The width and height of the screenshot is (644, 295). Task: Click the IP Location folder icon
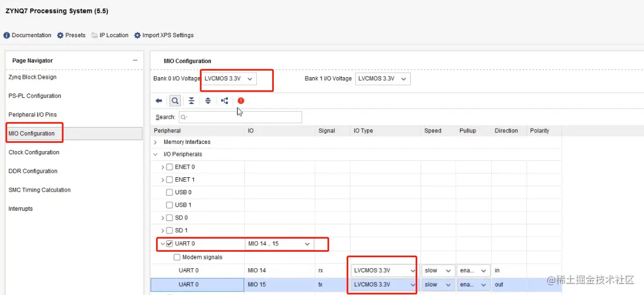pos(94,35)
